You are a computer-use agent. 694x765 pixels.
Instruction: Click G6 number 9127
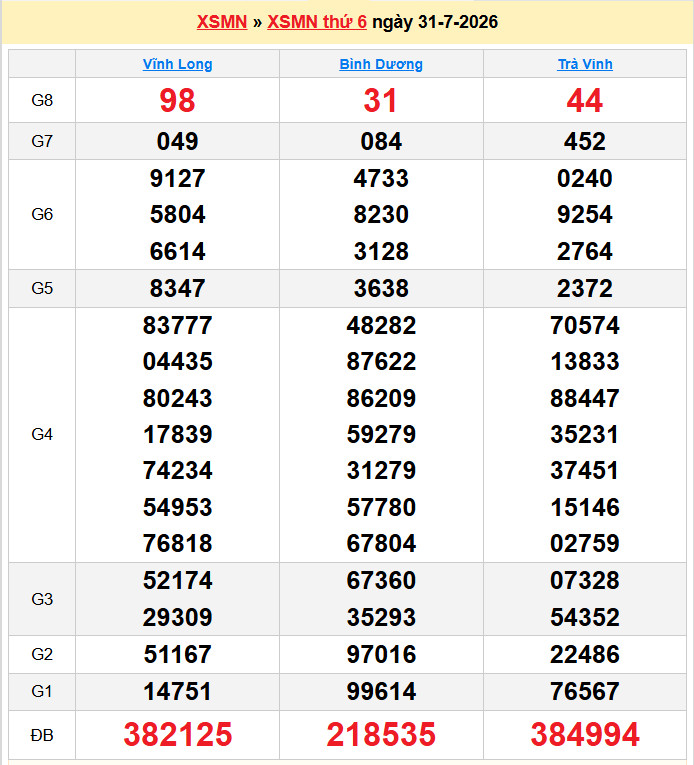pos(177,178)
